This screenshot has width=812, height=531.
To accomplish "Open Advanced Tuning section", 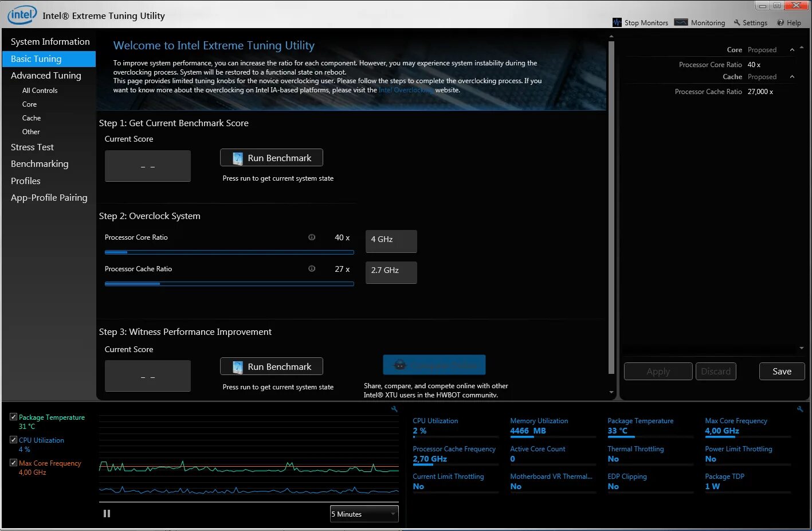I will (46, 75).
